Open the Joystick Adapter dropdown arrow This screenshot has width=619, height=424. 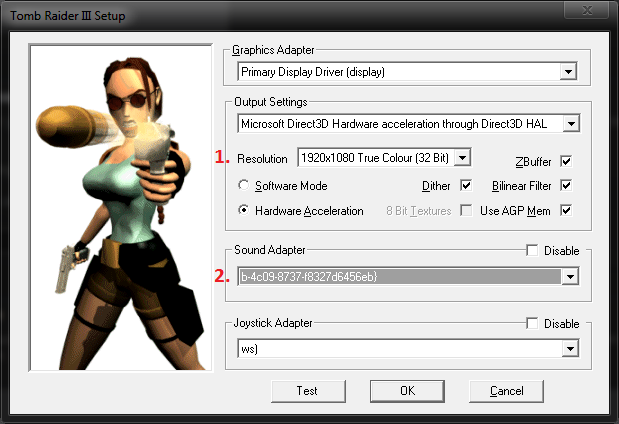point(570,349)
